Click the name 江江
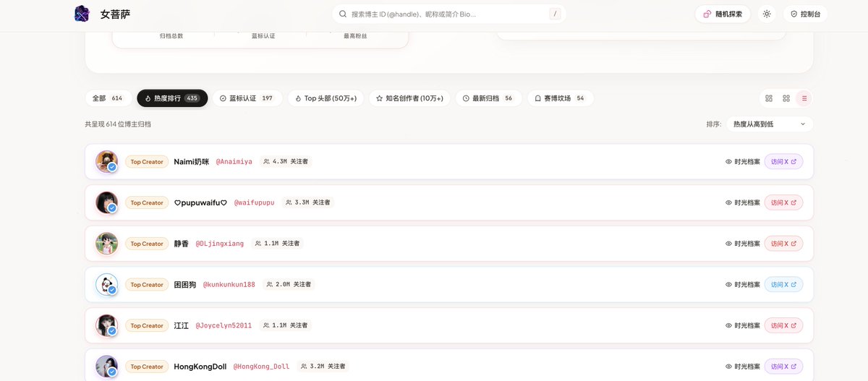 182,326
